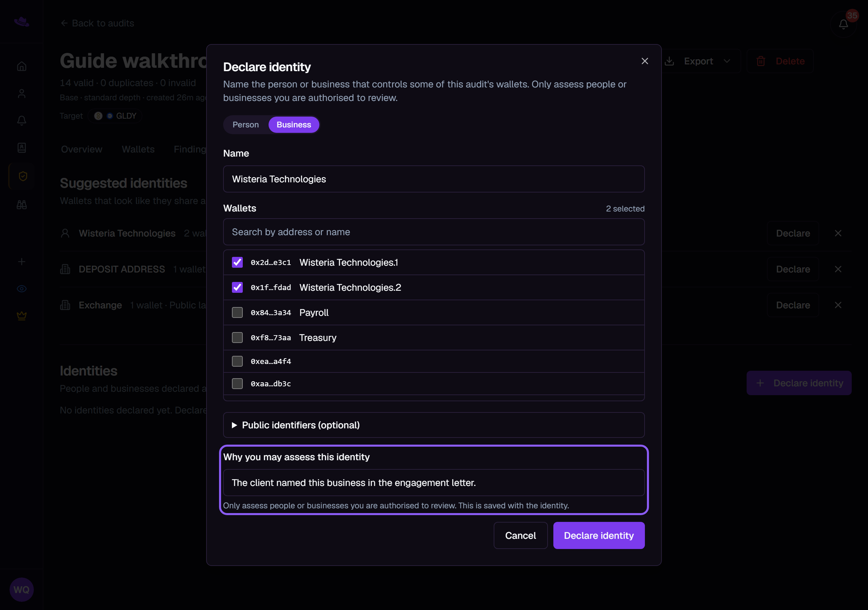Uncheck wallet Wisteria Technologies.1
This screenshot has width=868, height=610.
237,262
